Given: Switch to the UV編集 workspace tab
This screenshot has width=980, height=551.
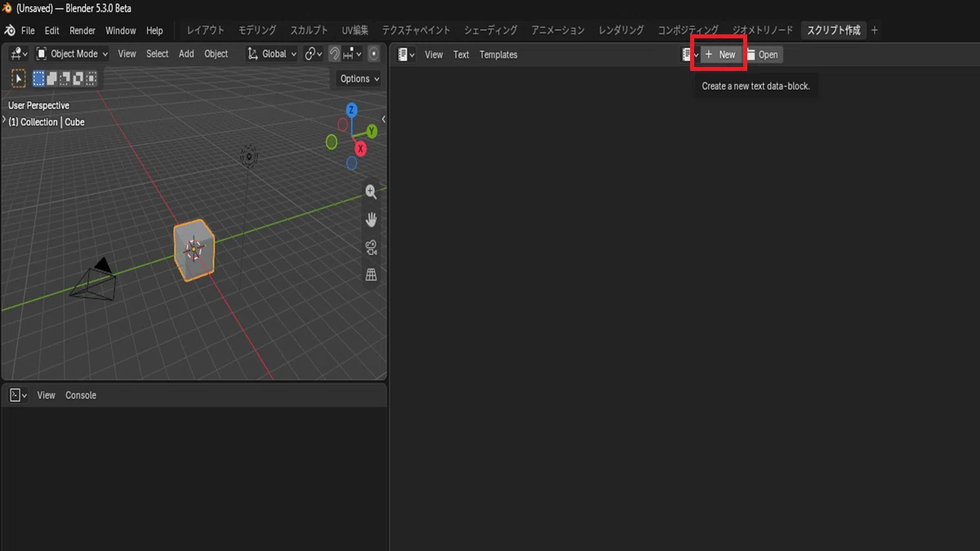Looking at the screenshot, I should 355,30.
